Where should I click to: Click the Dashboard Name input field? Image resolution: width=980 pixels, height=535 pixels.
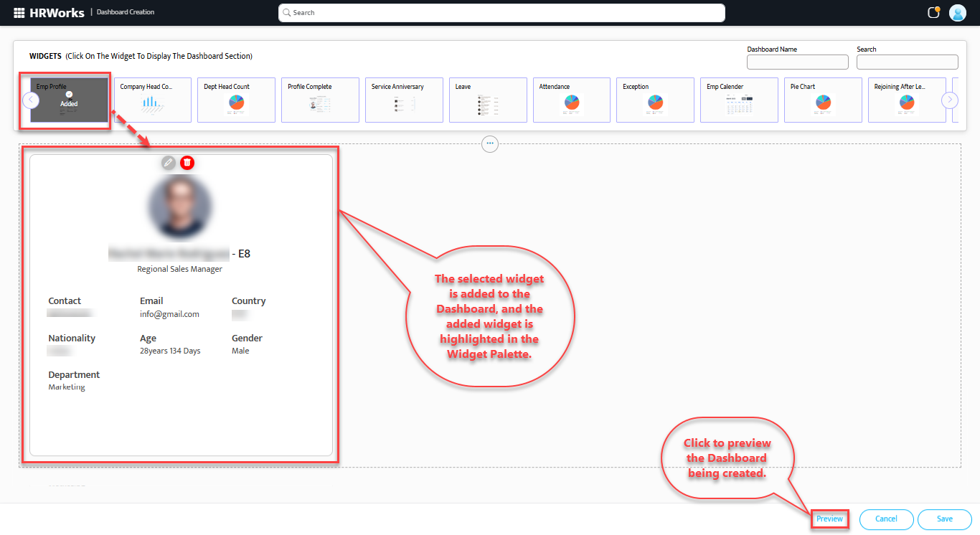click(x=797, y=62)
